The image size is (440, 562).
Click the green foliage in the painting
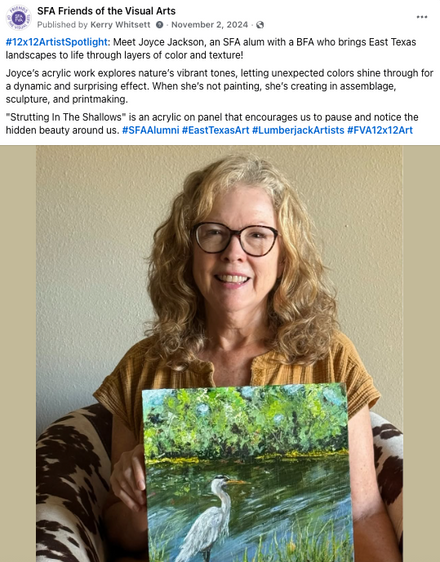click(x=247, y=423)
